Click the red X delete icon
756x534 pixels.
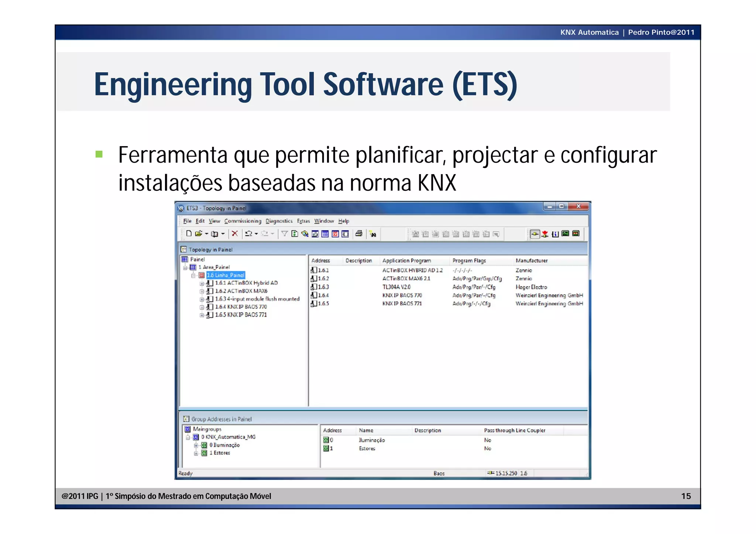point(235,234)
